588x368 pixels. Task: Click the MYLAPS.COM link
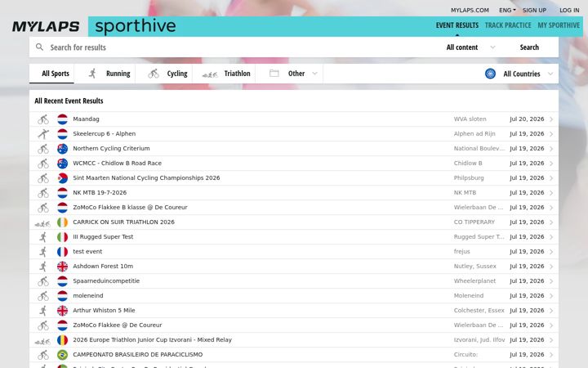470,10
